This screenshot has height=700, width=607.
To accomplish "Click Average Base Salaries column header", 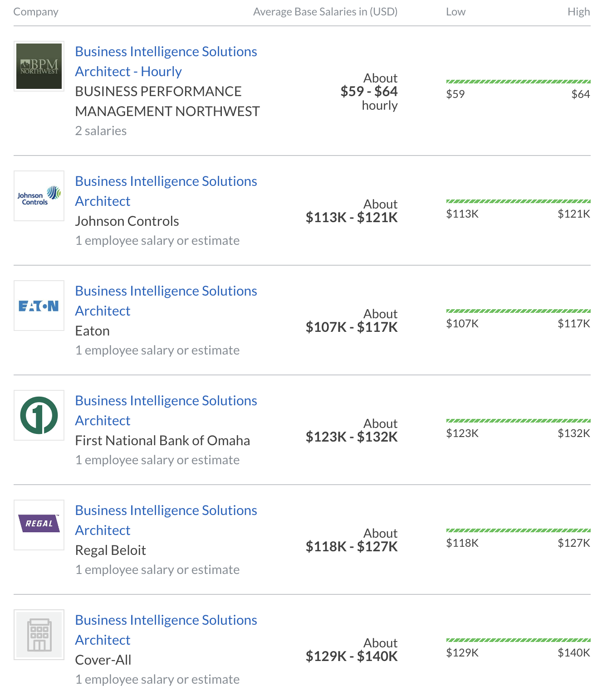I will tap(325, 12).
